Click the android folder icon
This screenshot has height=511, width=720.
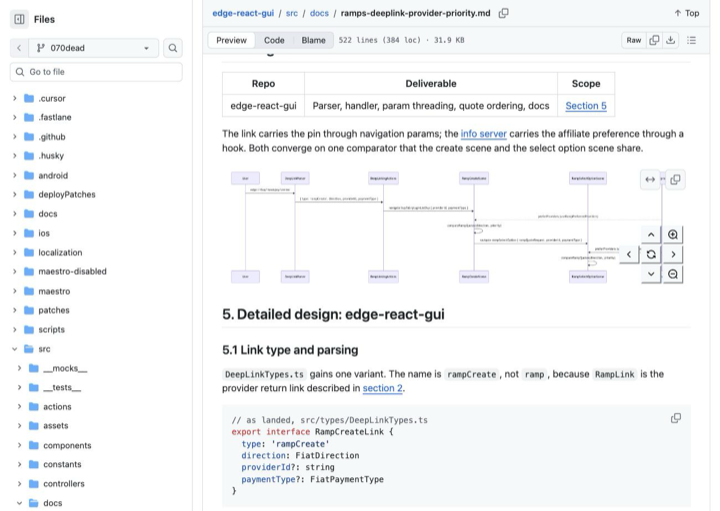pos(29,175)
